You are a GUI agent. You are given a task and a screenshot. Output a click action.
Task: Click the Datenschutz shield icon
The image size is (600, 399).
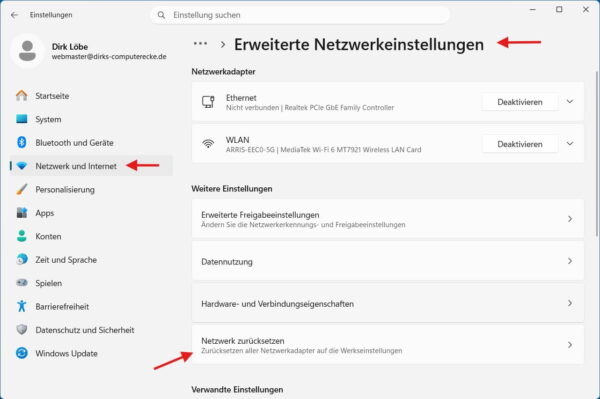point(22,329)
